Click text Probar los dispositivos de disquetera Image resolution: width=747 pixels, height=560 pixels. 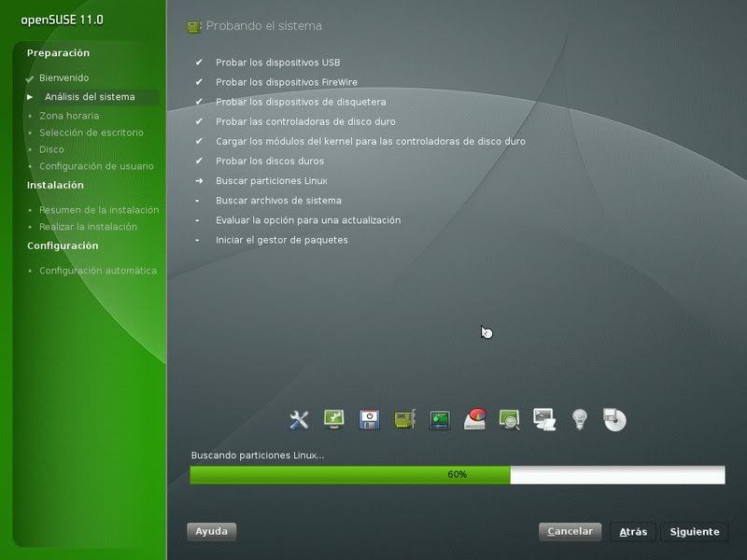point(301,102)
